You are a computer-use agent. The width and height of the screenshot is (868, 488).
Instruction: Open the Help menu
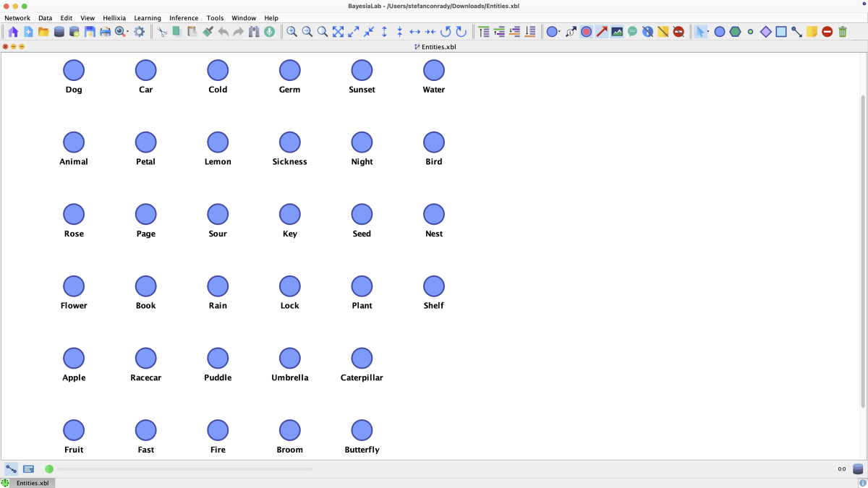tap(271, 18)
